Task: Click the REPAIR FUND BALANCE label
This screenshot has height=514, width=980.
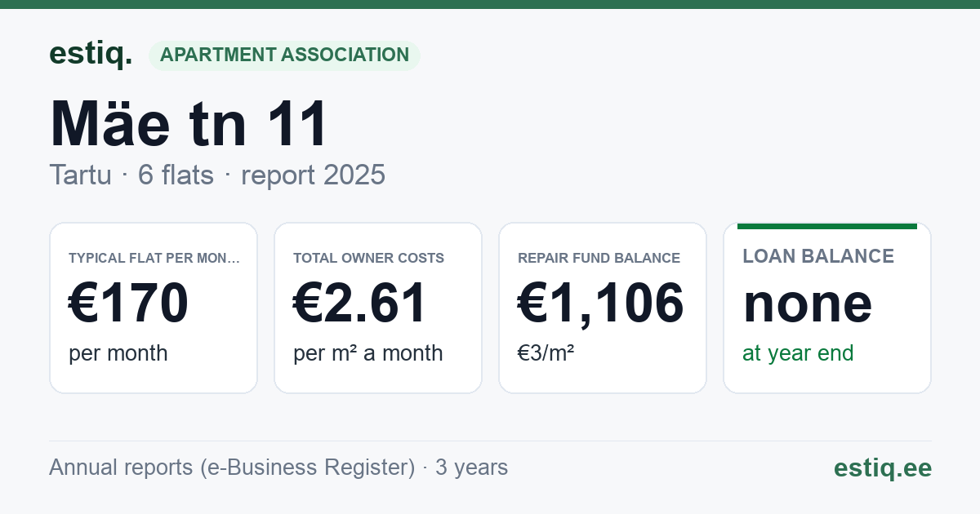Action: [599, 258]
